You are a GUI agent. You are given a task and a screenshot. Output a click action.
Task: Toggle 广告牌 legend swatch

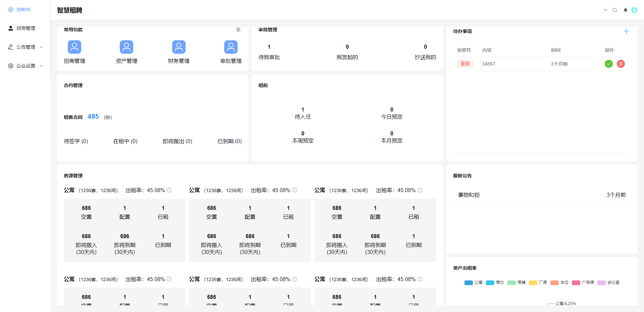(x=576, y=282)
